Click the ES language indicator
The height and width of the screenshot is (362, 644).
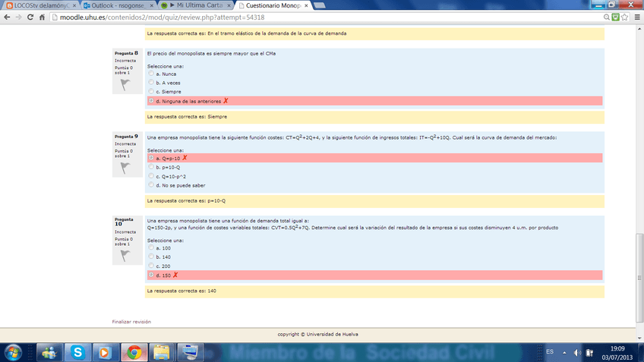pyautogui.click(x=550, y=351)
